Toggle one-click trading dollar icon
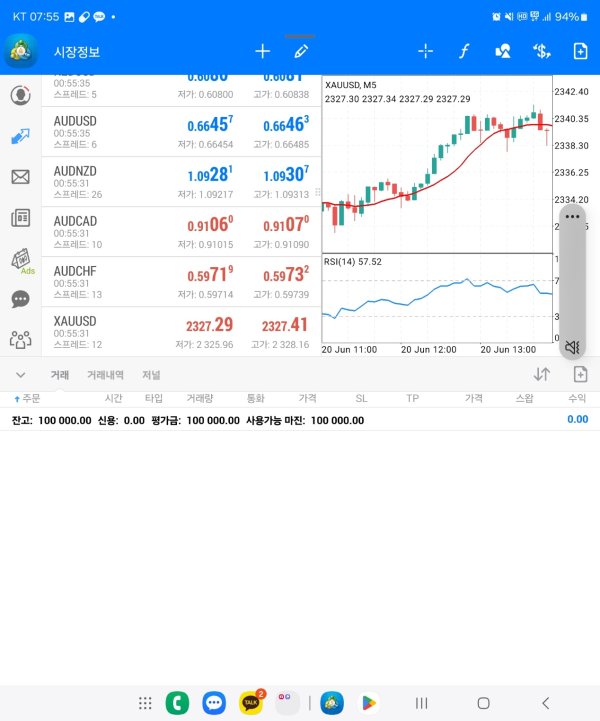Screen dimensions: 600x721 [x=541, y=51]
